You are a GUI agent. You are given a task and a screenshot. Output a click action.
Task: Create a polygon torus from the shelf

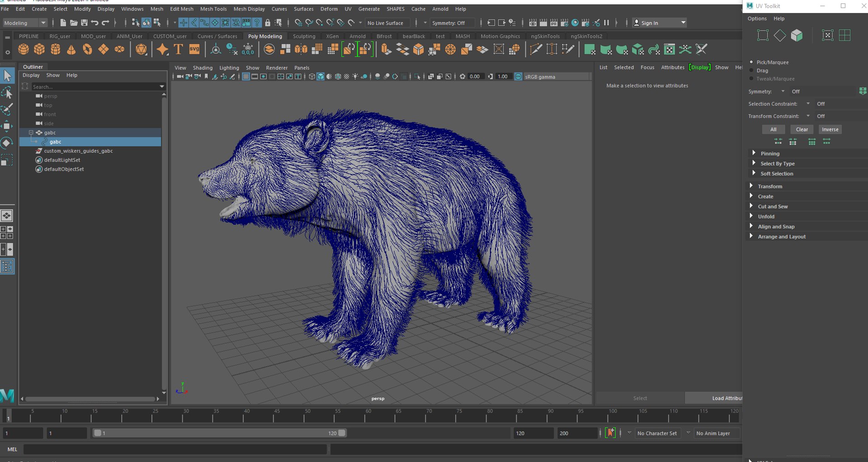click(x=87, y=49)
